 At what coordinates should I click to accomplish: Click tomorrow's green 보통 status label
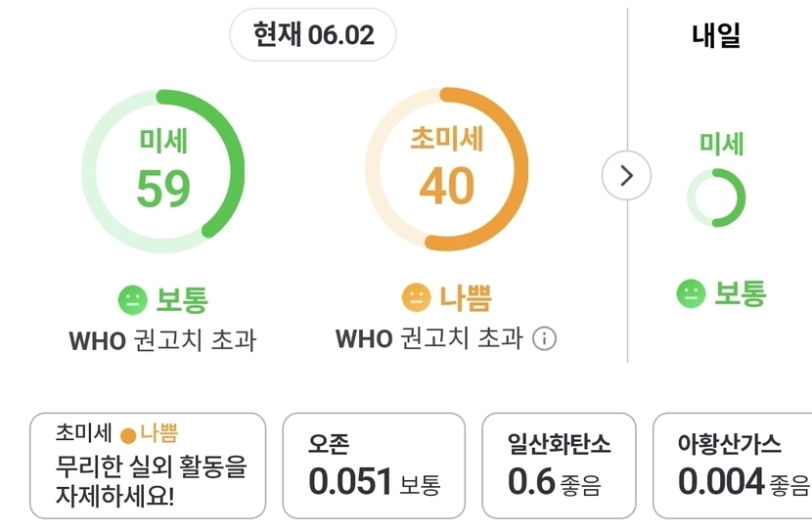[x=740, y=293]
